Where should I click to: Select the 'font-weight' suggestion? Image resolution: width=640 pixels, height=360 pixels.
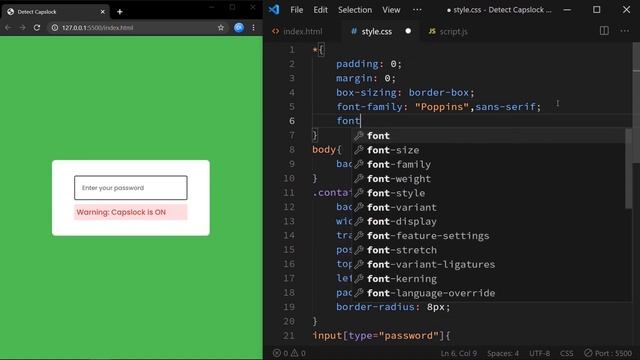pyautogui.click(x=489, y=178)
